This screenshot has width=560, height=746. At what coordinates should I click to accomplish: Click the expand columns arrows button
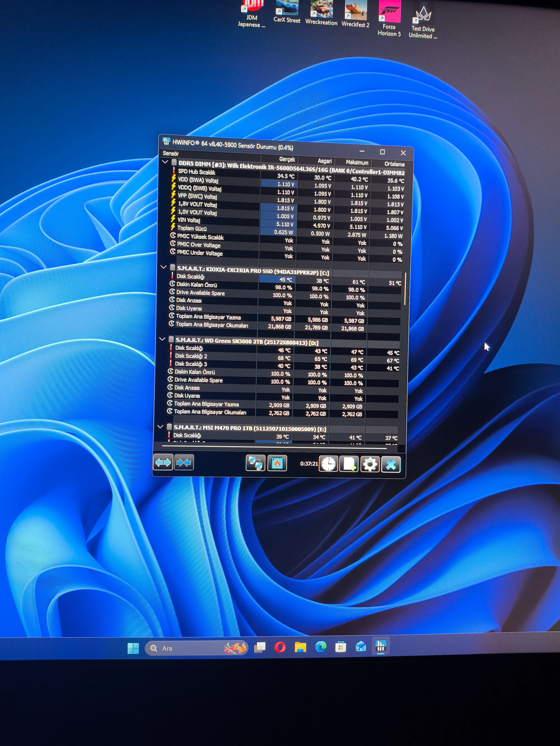click(x=163, y=462)
